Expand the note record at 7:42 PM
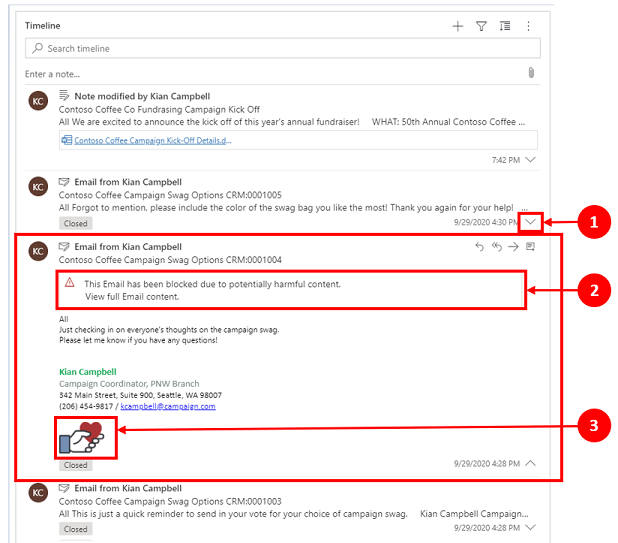618x543 pixels. click(x=531, y=160)
